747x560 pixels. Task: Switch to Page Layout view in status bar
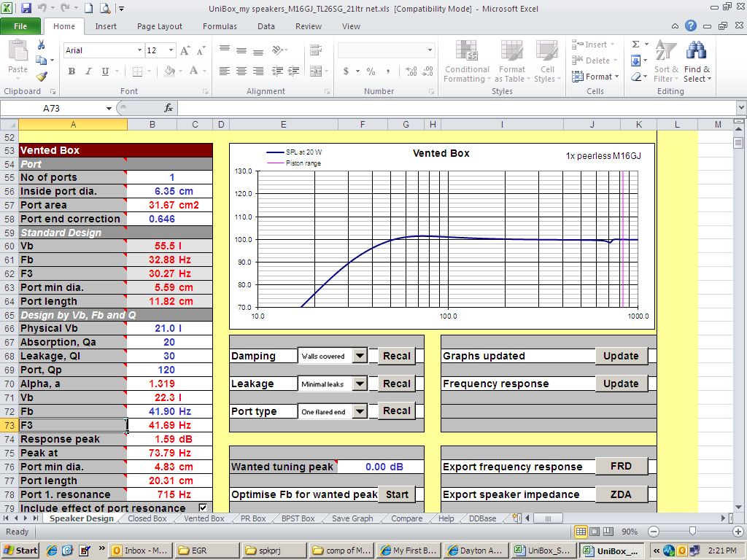coord(595,532)
